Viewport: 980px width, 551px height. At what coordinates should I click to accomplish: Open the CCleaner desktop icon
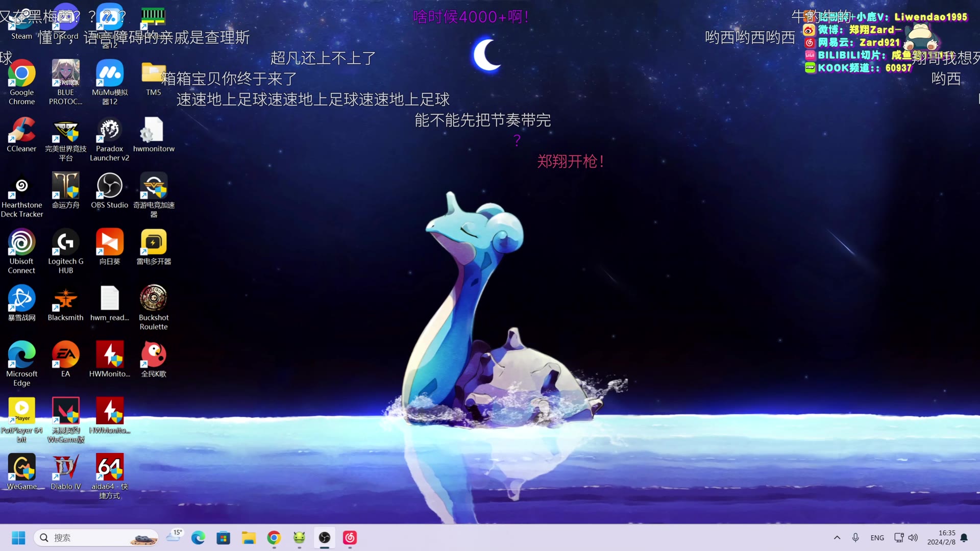21,131
